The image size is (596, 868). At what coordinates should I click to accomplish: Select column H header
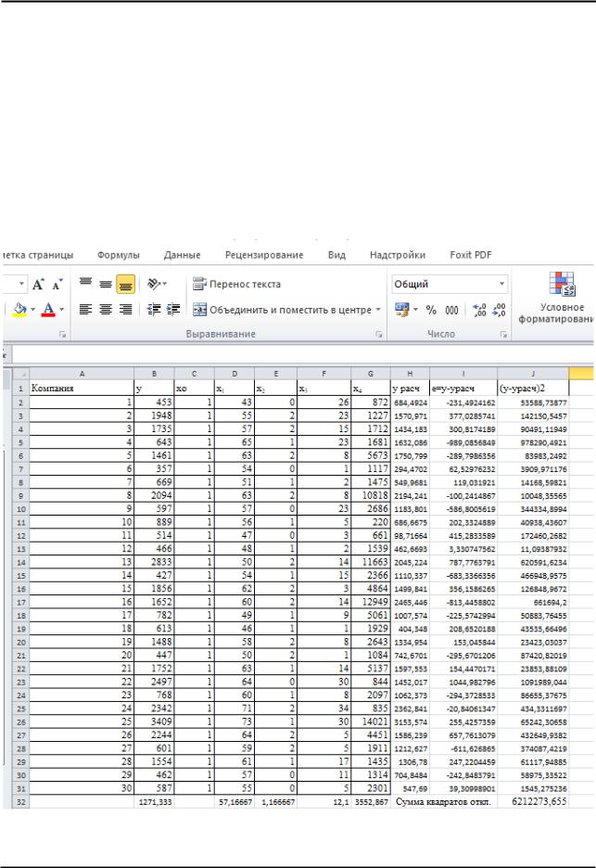click(x=410, y=375)
